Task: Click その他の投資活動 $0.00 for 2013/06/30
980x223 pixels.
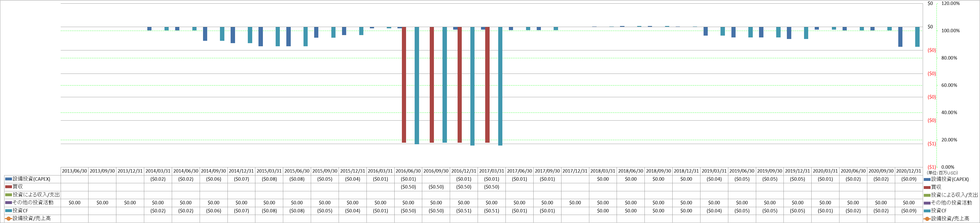Action: 74,202
